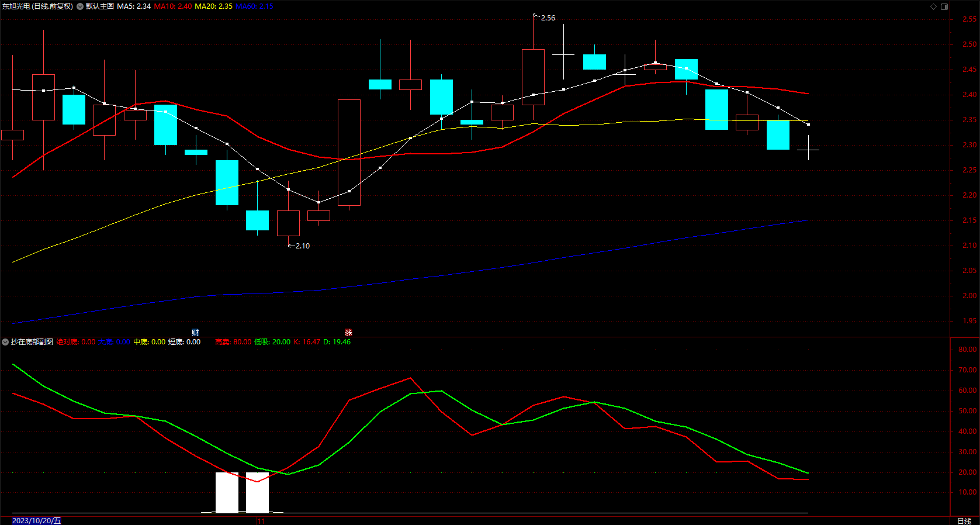Click the first white signal bar in the sub-chart
The image size is (980, 525).
[x=227, y=492]
